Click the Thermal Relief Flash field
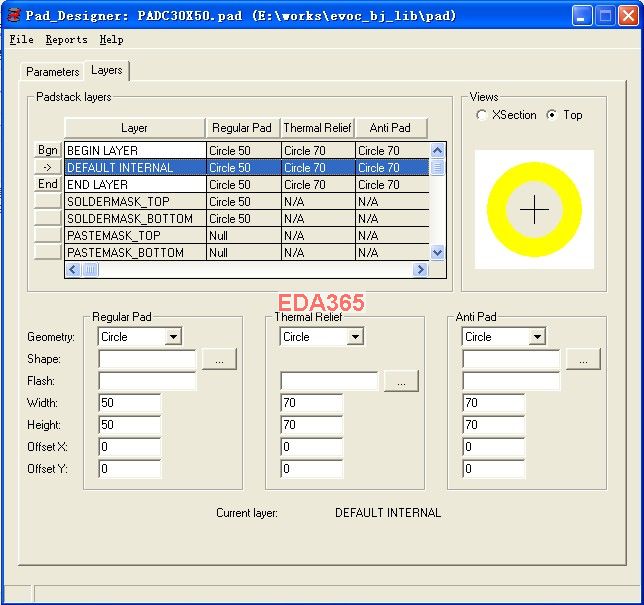 pyautogui.click(x=329, y=381)
